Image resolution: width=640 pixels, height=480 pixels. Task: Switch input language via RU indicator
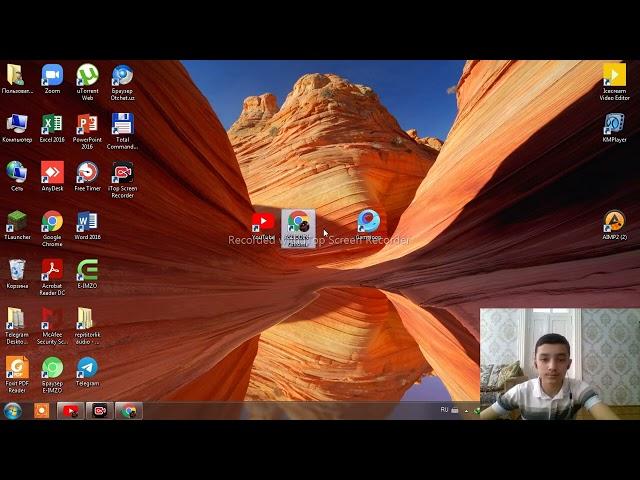[445, 410]
